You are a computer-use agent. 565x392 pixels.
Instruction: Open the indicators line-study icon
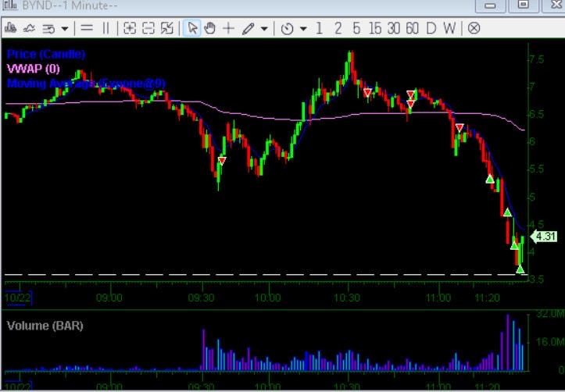29,28
